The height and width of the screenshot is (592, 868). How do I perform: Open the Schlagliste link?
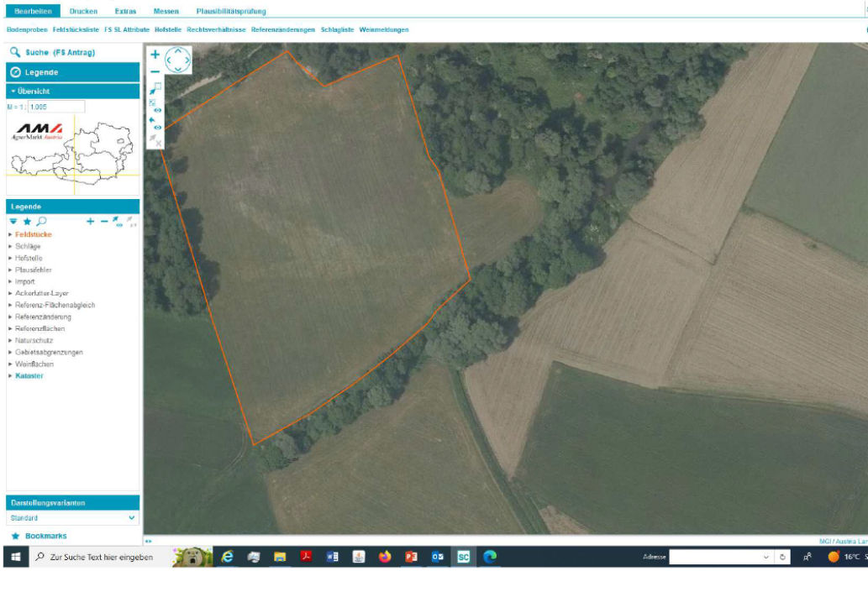click(337, 29)
